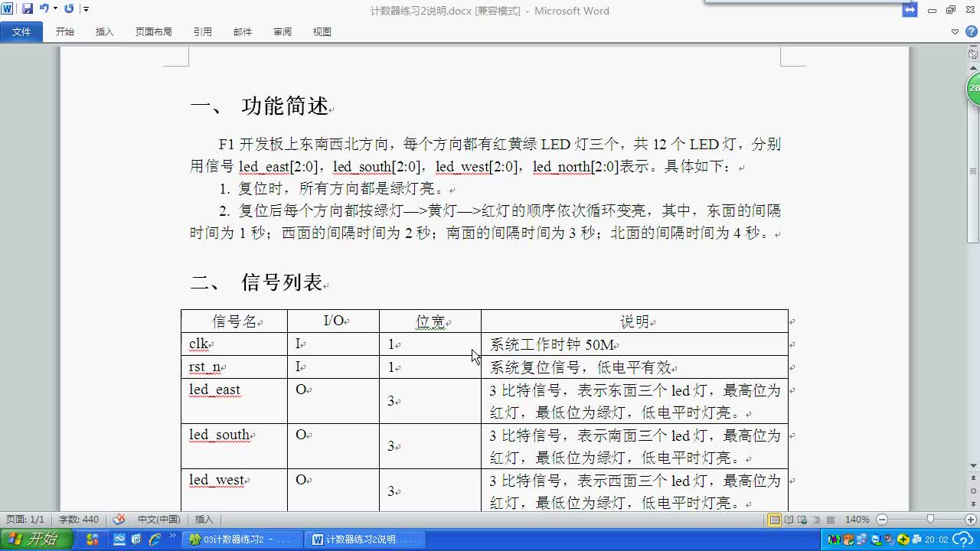
Task: Click the 20:02 system clock
Action: click(x=936, y=540)
